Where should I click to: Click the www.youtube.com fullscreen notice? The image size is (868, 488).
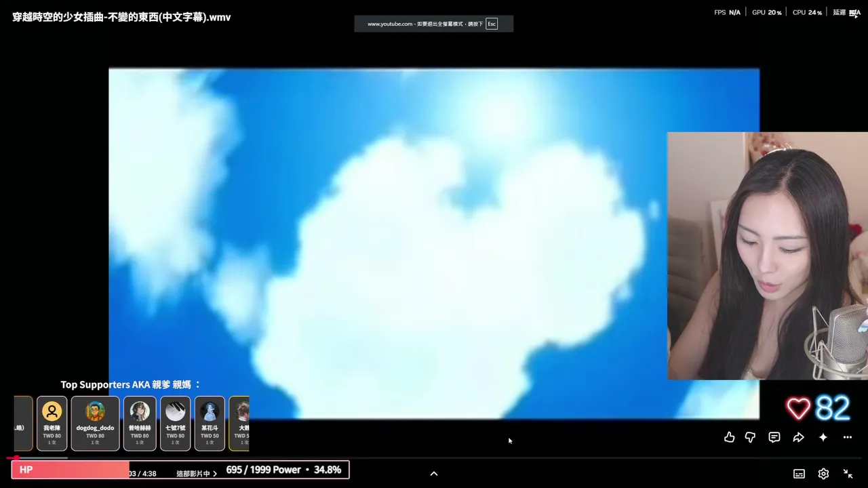(433, 24)
